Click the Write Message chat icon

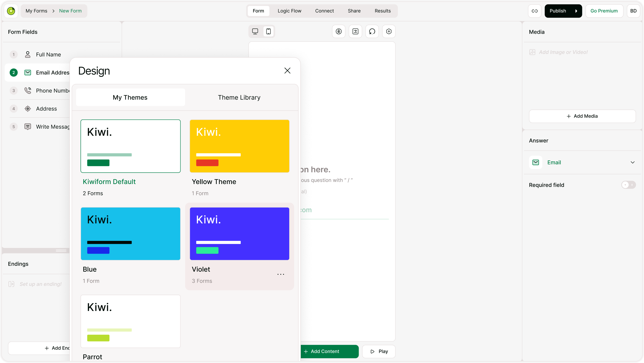coord(27,127)
